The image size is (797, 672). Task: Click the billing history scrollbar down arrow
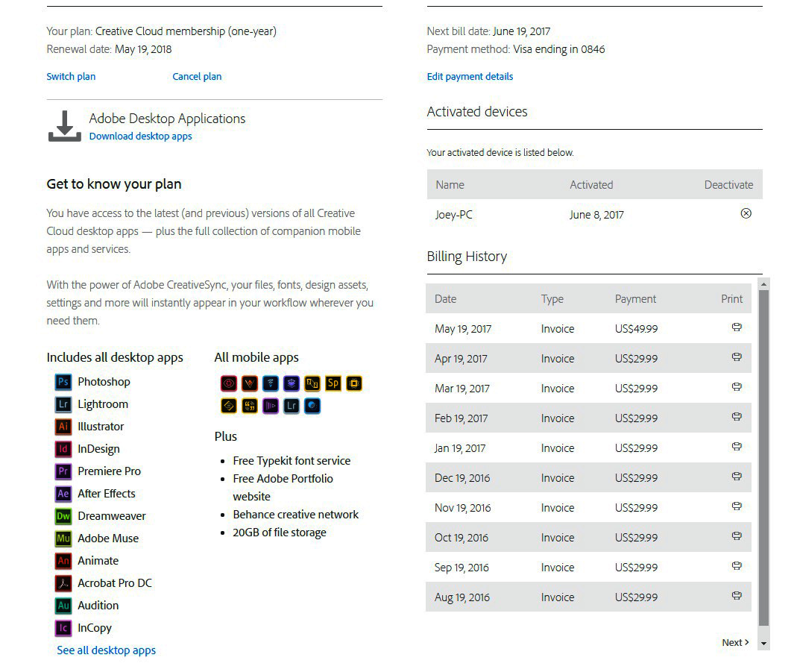tap(763, 644)
